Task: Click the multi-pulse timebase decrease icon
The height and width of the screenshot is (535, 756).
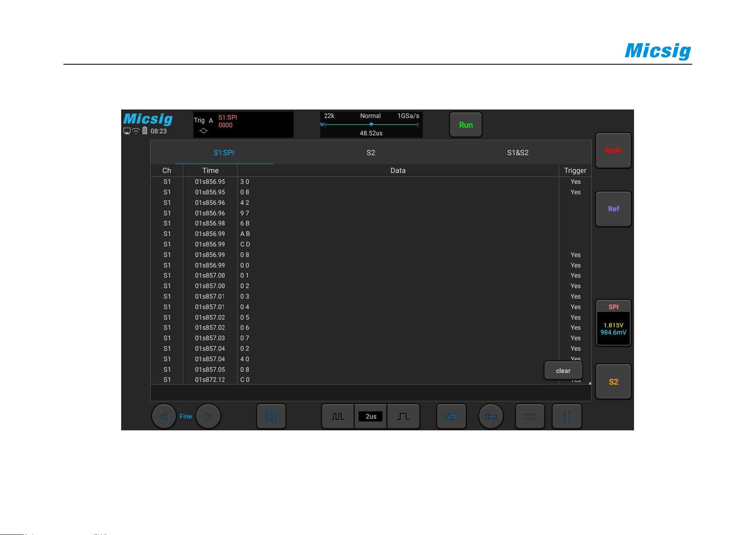Action: tap(338, 416)
